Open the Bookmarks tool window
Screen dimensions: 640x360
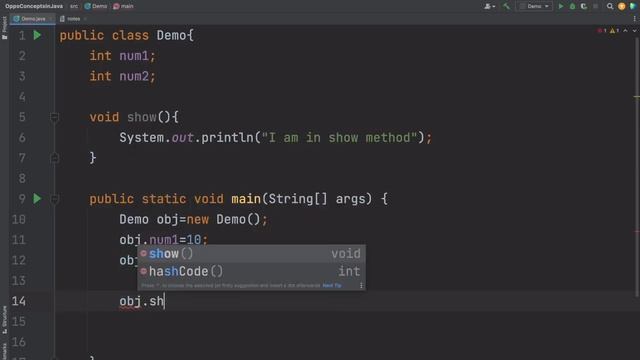tap(4, 351)
